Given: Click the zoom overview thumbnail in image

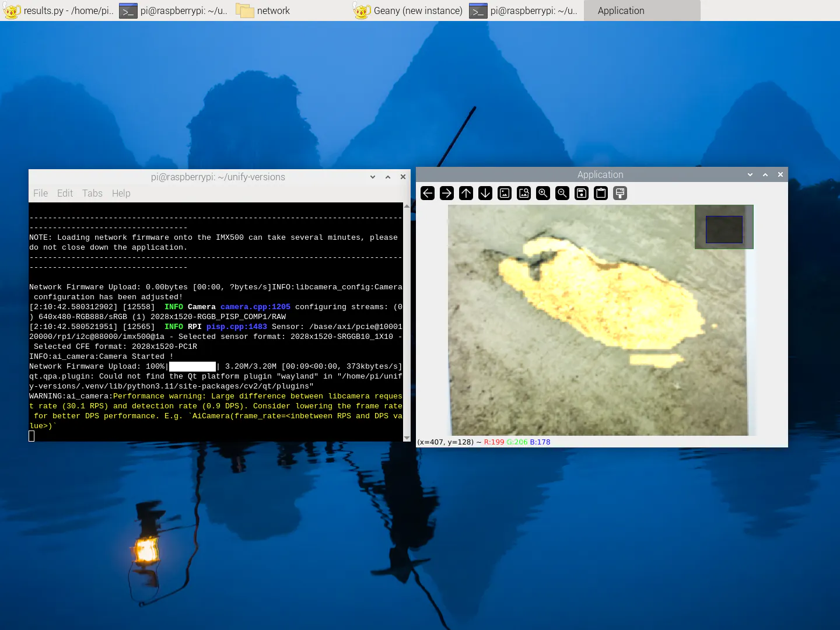Looking at the screenshot, I should pyautogui.click(x=724, y=227).
